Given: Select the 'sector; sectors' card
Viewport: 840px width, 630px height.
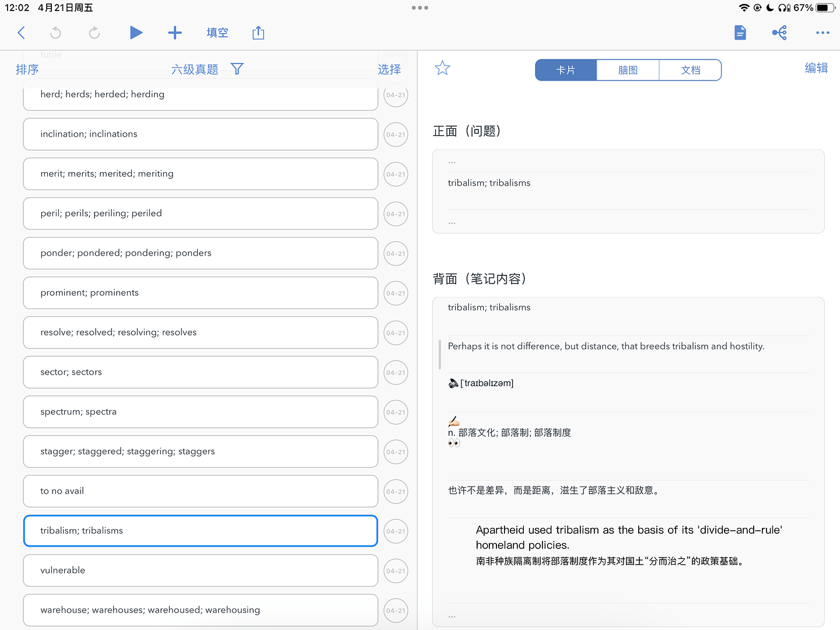Looking at the screenshot, I should coord(201,372).
